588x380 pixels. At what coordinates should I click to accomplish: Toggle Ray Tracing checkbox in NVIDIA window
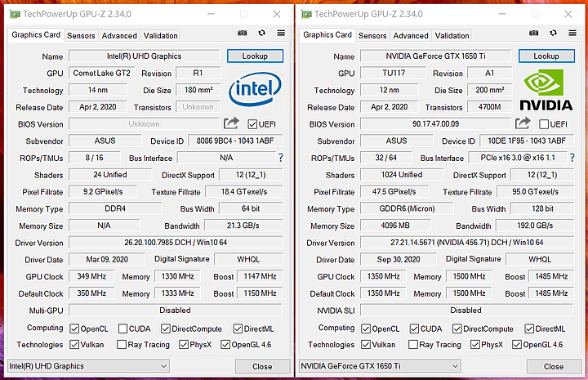tap(413, 344)
